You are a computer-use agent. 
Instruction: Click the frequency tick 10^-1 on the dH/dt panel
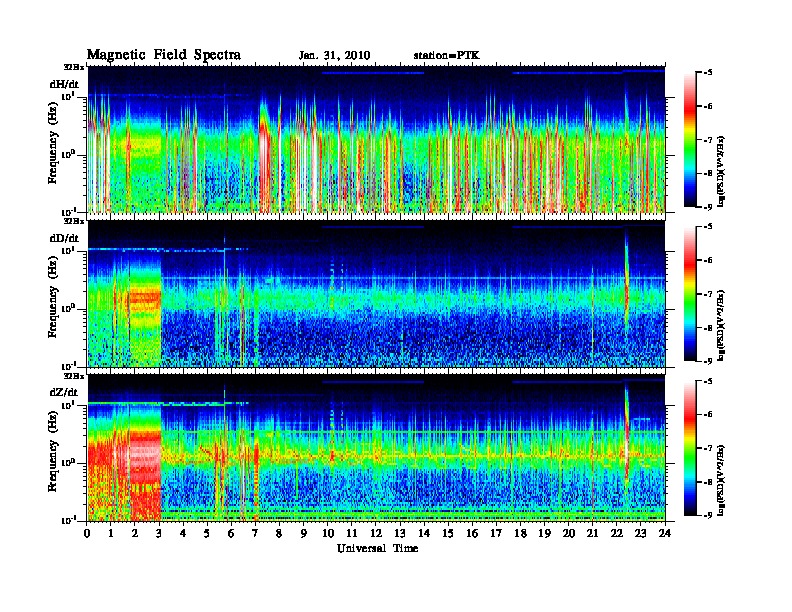pyautogui.click(x=67, y=211)
